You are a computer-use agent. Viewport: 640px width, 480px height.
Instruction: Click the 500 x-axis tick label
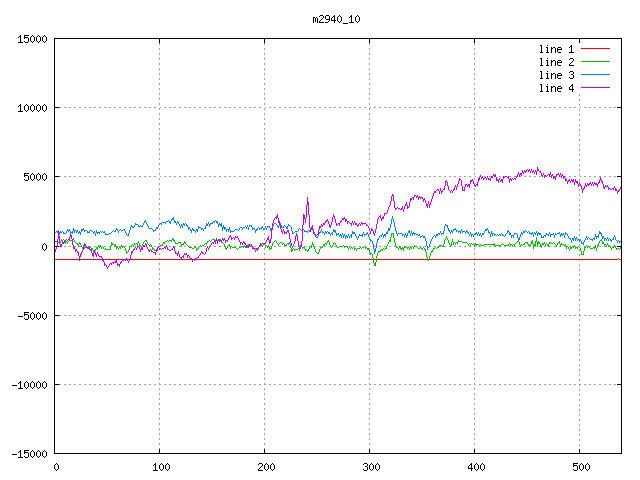coord(580,466)
